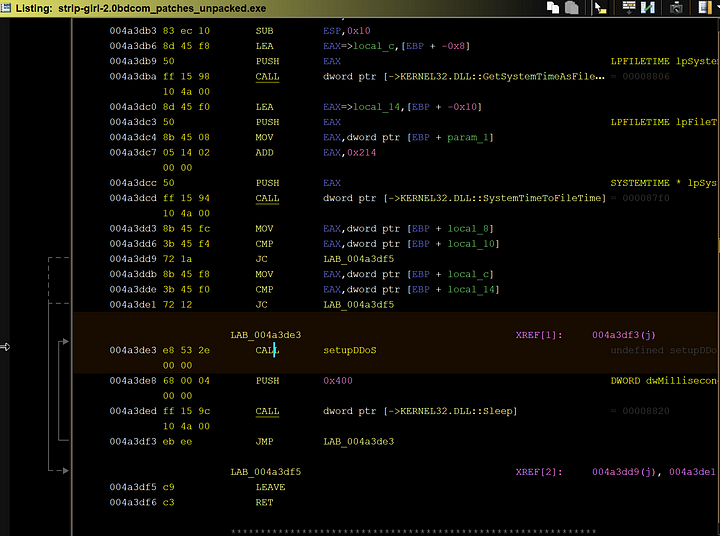This screenshot has height=536, width=720.
Task: Click the SYSTEMTIME * lpSys comment
Action: coord(664,183)
